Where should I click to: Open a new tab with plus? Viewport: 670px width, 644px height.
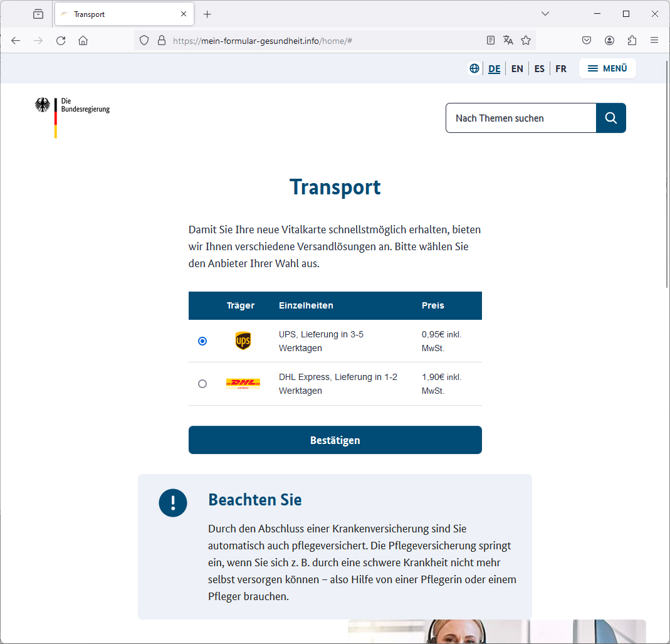coord(207,14)
